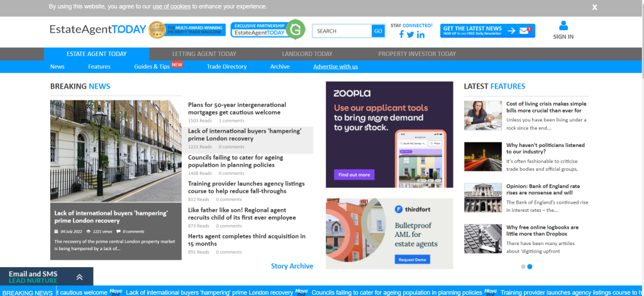
Task: Select second carousel dot in Latest Features
Action: point(530,266)
